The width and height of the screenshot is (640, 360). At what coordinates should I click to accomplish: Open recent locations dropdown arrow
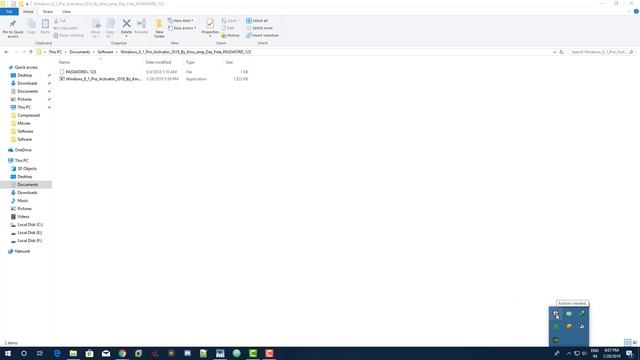pyautogui.click(x=24, y=52)
